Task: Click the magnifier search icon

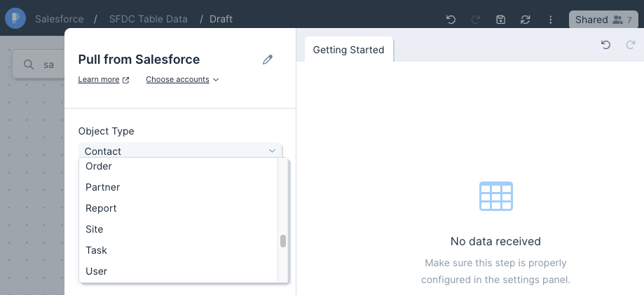Action: [x=28, y=64]
